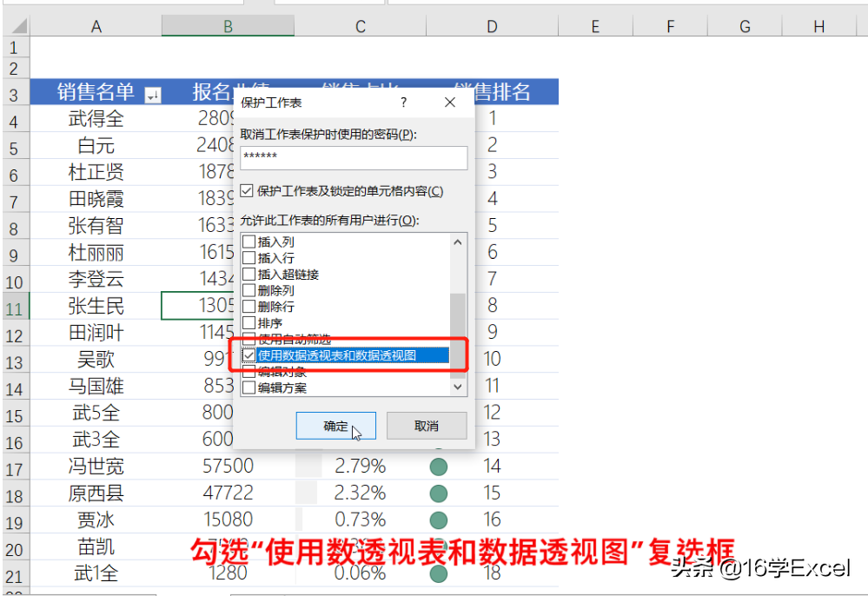
Task: Click the green circle icon in rank 15 row
Action: coord(439,493)
